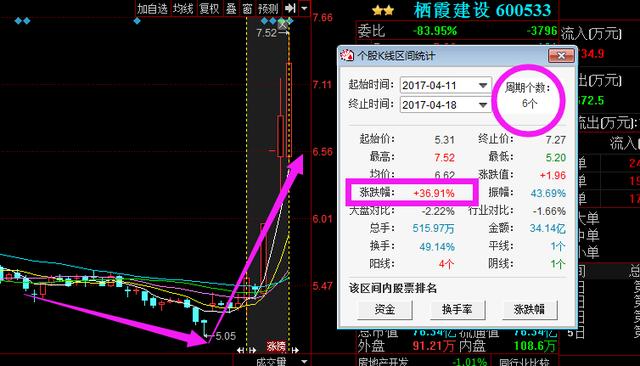Click left range arrows at chart bottom
The height and width of the screenshot is (366, 640).
point(246,350)
